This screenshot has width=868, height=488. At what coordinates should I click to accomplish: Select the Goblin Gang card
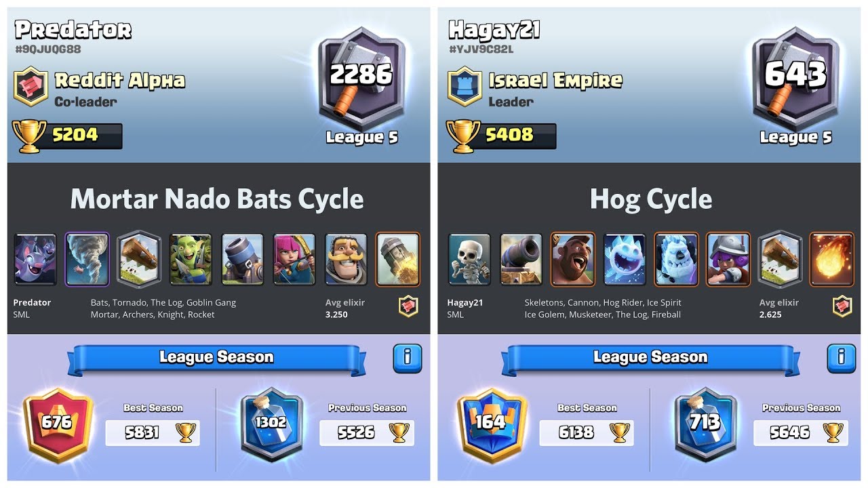tap(191, 259)
